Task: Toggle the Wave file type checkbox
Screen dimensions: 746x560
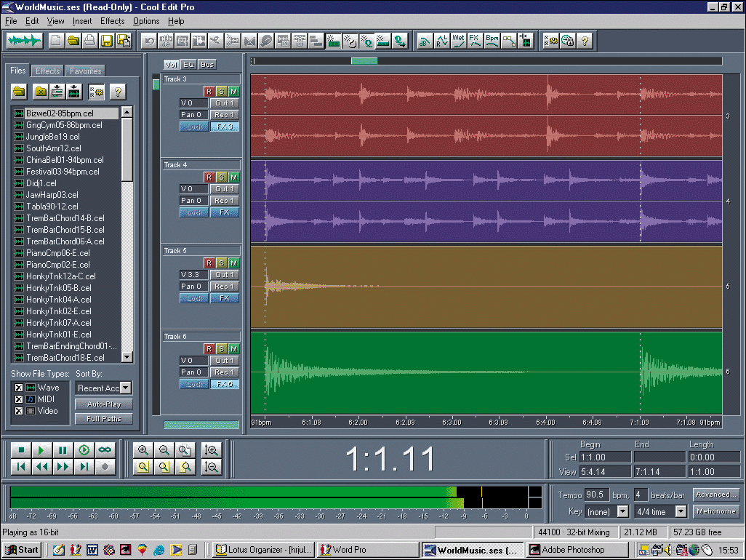Action: (19, 388)
